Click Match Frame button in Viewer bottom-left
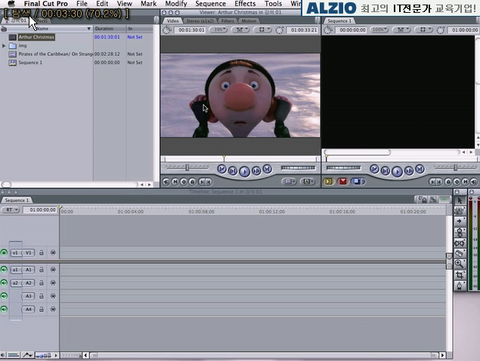 click(x=166, y=182)
